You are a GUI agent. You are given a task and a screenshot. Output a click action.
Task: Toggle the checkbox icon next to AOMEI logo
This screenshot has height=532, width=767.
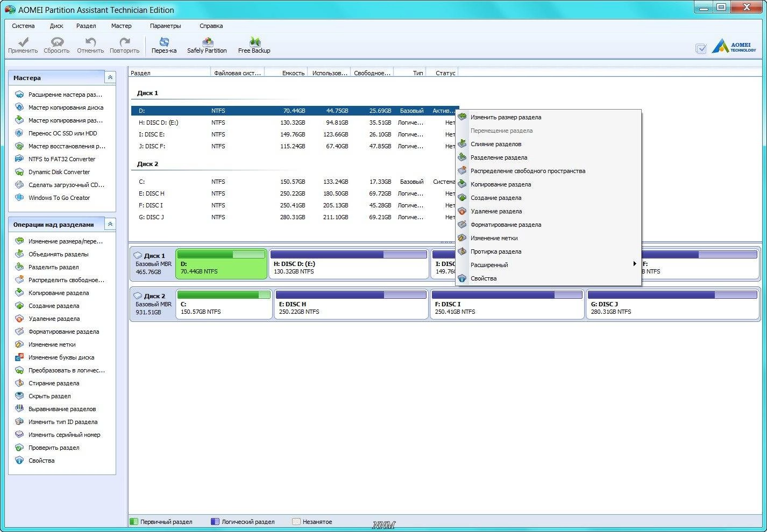click(x=701, y=48)
